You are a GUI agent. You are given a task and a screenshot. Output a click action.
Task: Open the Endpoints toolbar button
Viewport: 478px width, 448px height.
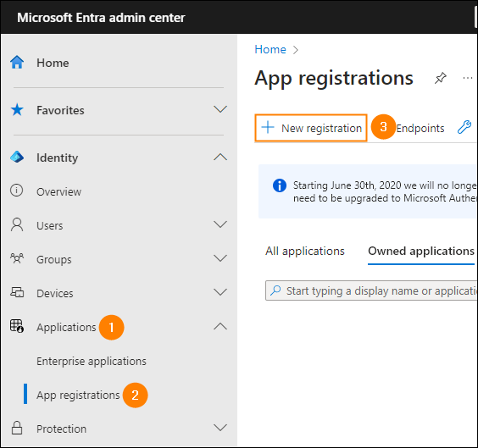point(420,128)
